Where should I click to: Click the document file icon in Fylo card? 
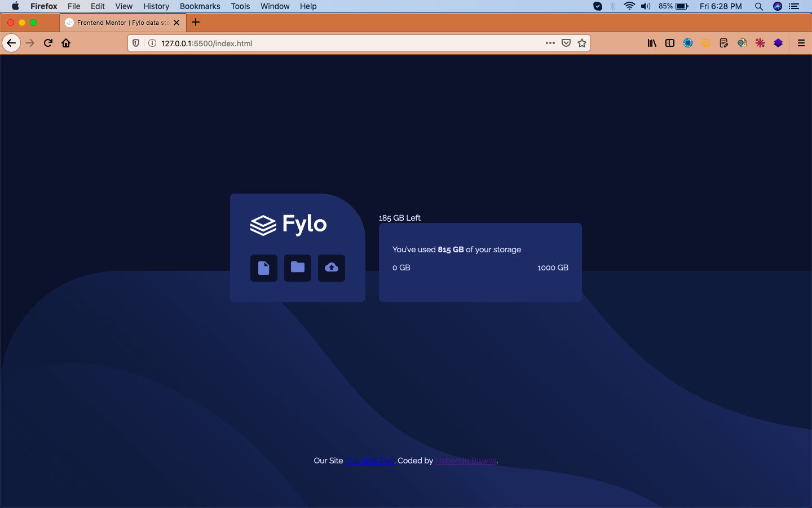coord(264,268)
